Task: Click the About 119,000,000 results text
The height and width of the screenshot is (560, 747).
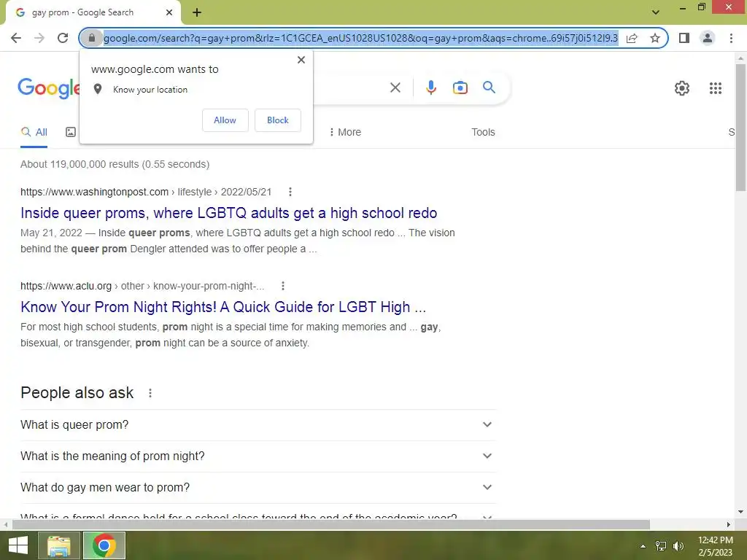Action: (115, 164)
